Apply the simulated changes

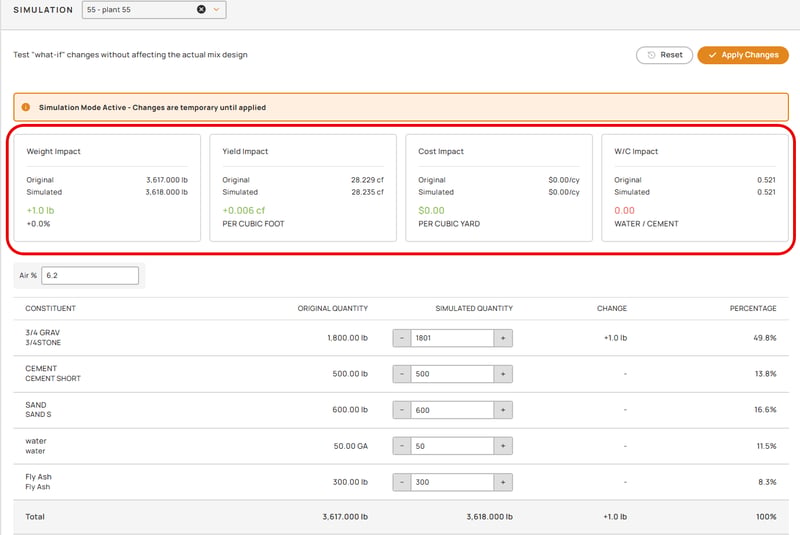coord(743,55)
